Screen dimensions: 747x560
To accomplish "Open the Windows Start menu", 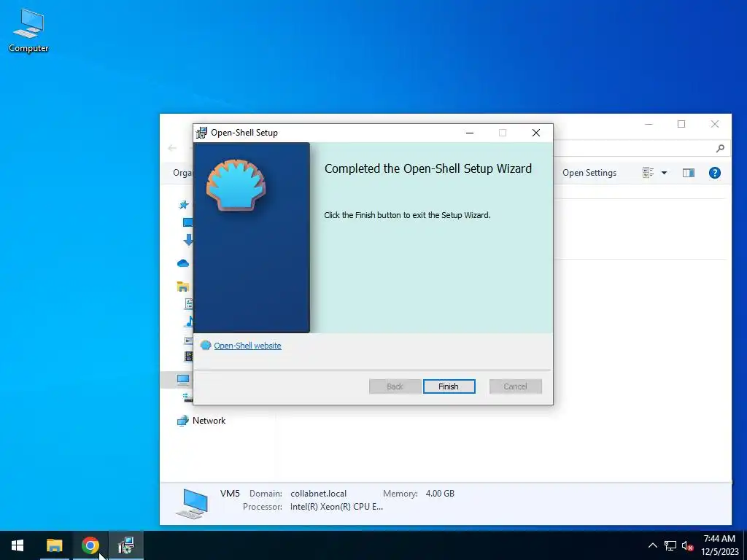I will pos(18,545).
